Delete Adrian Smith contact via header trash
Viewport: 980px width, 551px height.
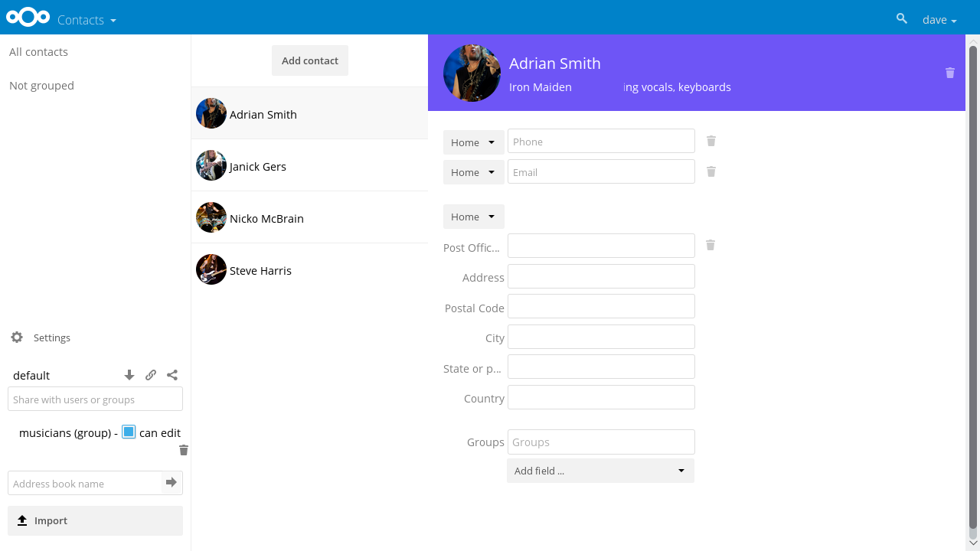pos(949,73)
